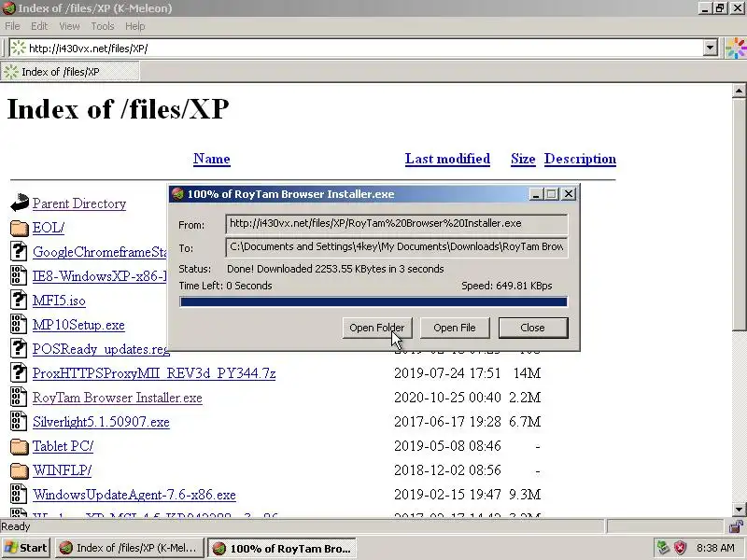Click the red security shield tray icon
Screen dimensions: 747x560
(681, 548)
